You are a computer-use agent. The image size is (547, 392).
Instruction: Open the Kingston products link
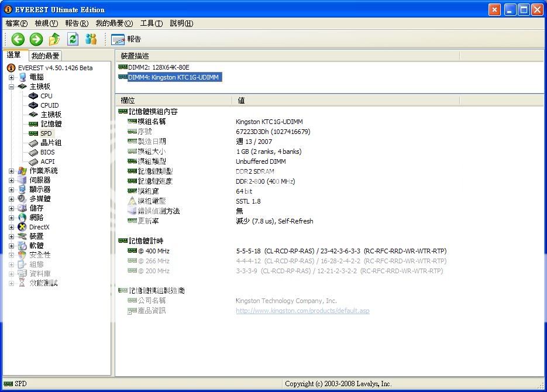click(302, 311)
